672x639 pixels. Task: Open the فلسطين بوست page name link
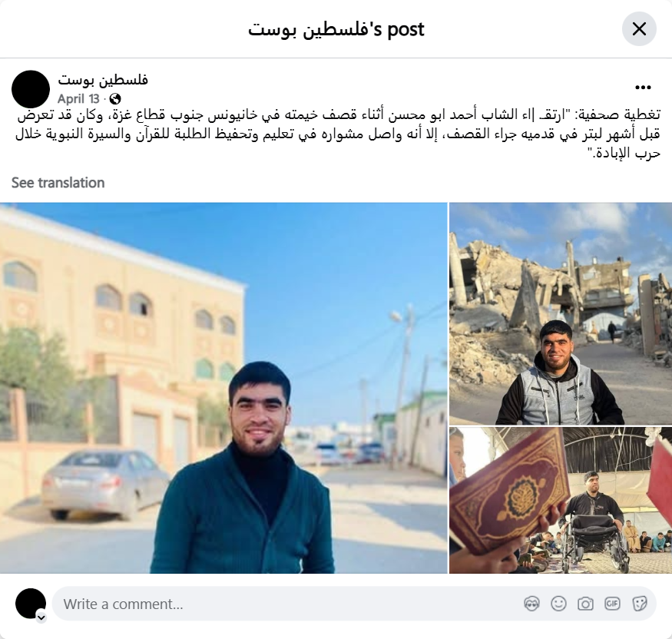click(103, 80)
